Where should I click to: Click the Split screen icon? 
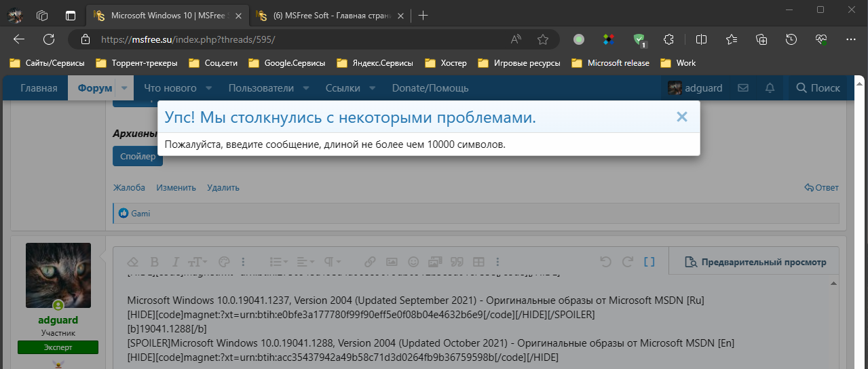[x=702, y=39]
